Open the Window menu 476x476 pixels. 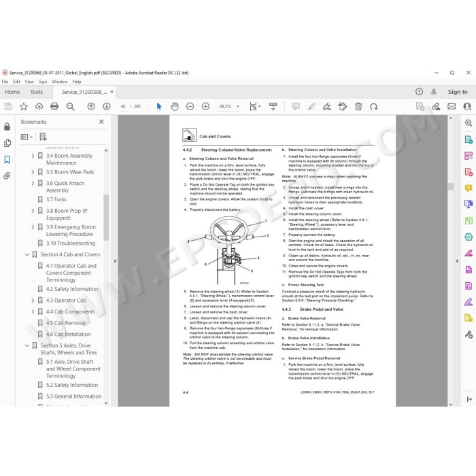click(x=60, y=82)
